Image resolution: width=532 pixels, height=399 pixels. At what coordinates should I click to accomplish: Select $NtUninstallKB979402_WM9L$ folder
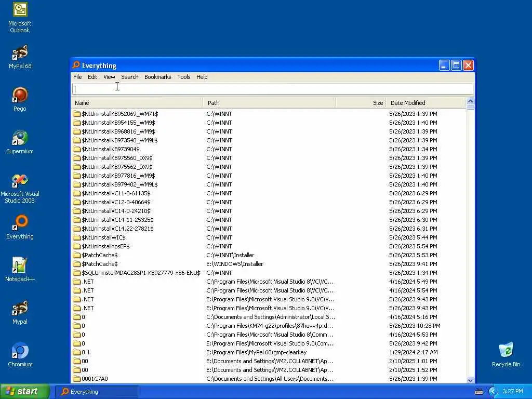(269, 184)
